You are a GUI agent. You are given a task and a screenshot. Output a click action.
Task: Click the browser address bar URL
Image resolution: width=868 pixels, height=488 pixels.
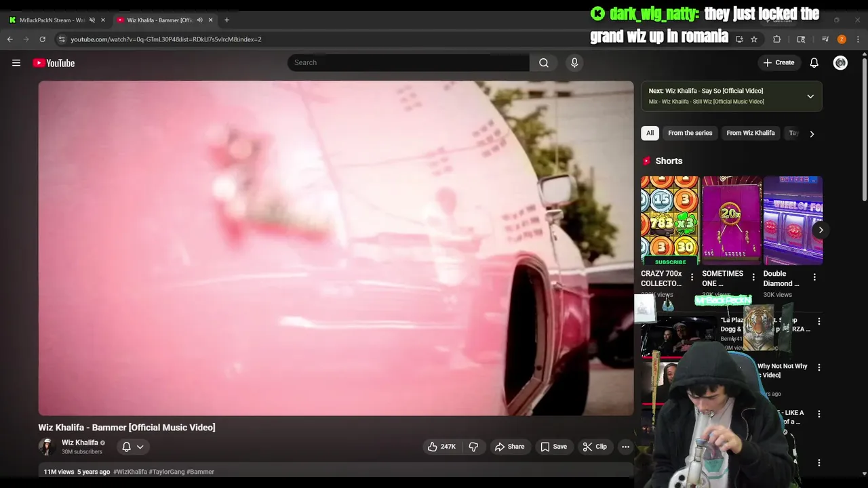coord(166,39)
